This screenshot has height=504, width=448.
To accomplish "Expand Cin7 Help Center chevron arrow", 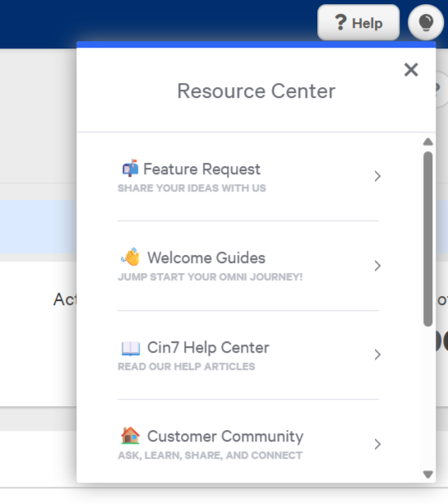I will click(x=377, y=354).
